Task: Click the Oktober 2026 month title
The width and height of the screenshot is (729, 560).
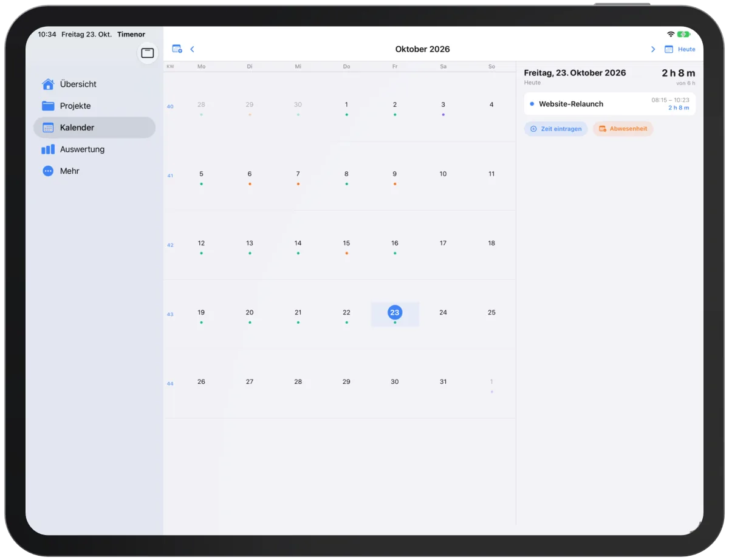Action: point(423,49)
